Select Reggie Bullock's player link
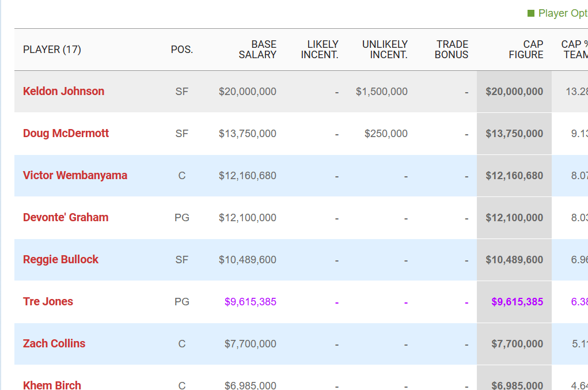The height and width of the screenshot is (390, 588). click(60, 259)
